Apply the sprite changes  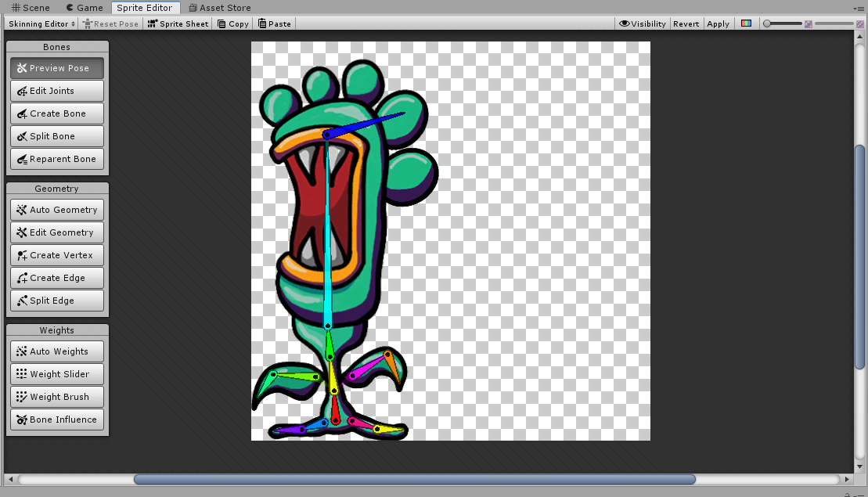[718, 23]
